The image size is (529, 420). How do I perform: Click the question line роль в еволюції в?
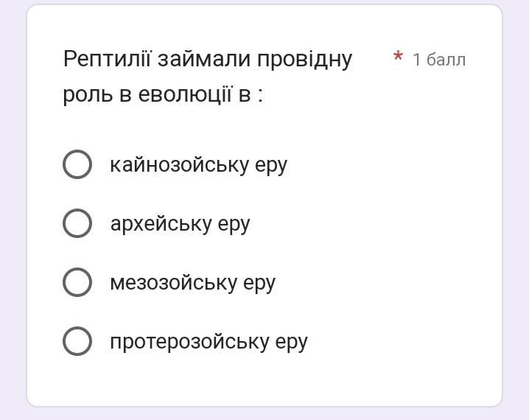[163, 94]
